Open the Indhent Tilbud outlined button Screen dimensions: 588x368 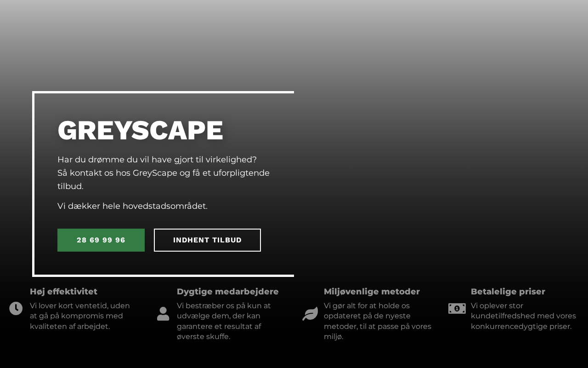(207, 240)
